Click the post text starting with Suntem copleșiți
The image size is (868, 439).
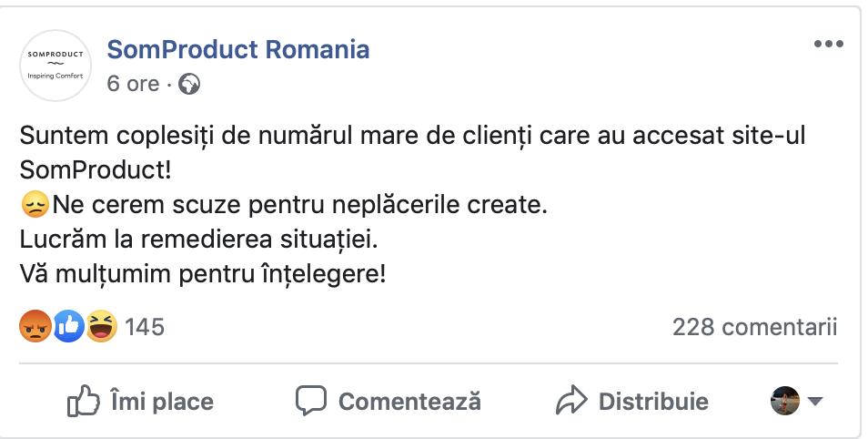[412, 137]
